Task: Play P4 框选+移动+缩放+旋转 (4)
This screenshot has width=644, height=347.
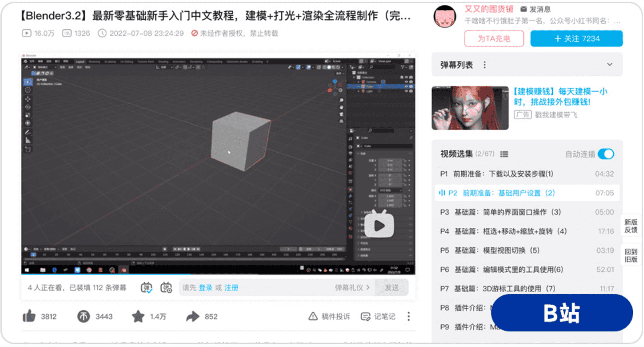Action: pyautogui.click(x=527, y=231)
